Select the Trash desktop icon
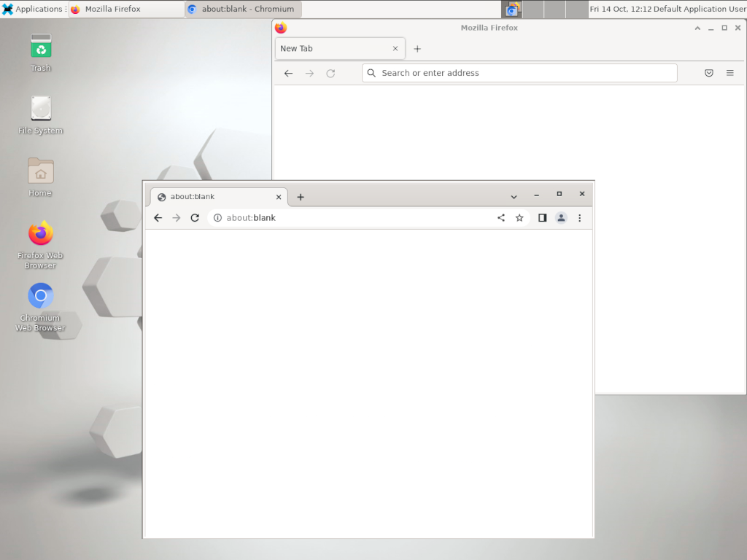Image resolution: width=747 pixels, height=560 pixels. [41, 52]
